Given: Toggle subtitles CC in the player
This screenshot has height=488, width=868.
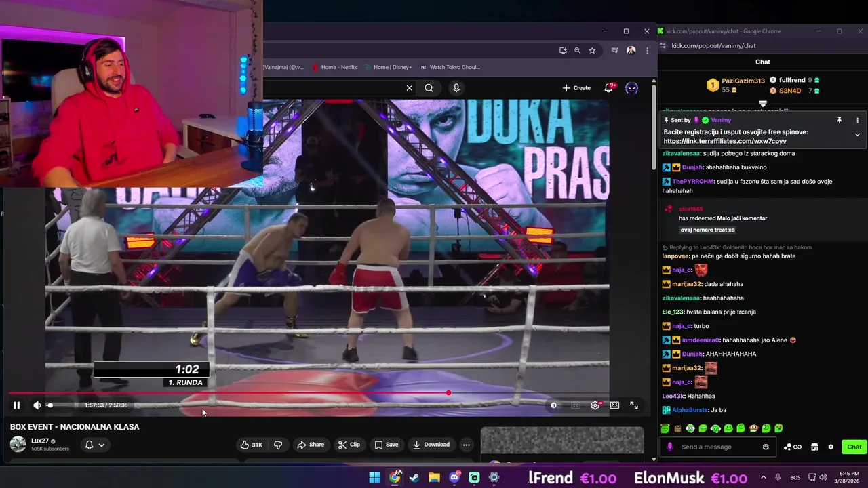Looking at the screenshot, I should 576,405.
